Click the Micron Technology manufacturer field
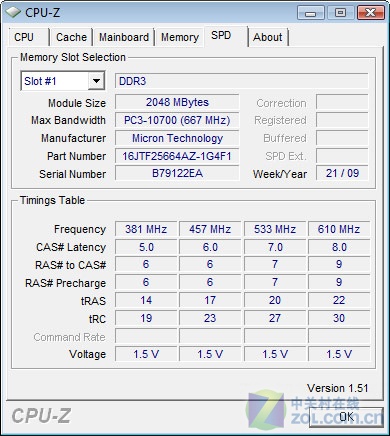390x436 pixels. pyautogui.click(x=177, y=138)
